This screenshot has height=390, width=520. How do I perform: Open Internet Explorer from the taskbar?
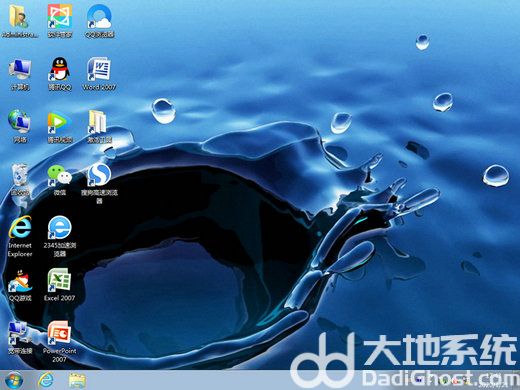(x=46, y=380)
